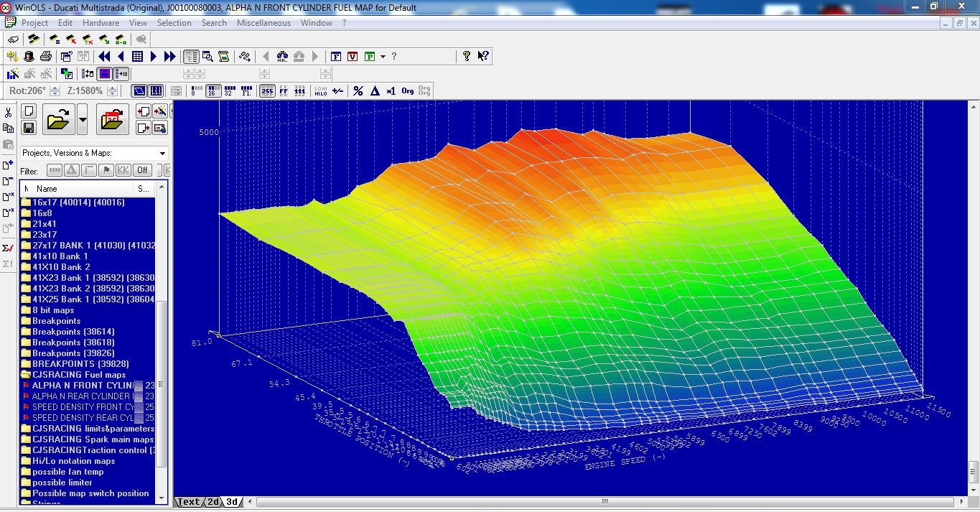Click the red V toolbar icon
Screen dimensions: 980x512
pyautogui.click(x=353, y=56)
